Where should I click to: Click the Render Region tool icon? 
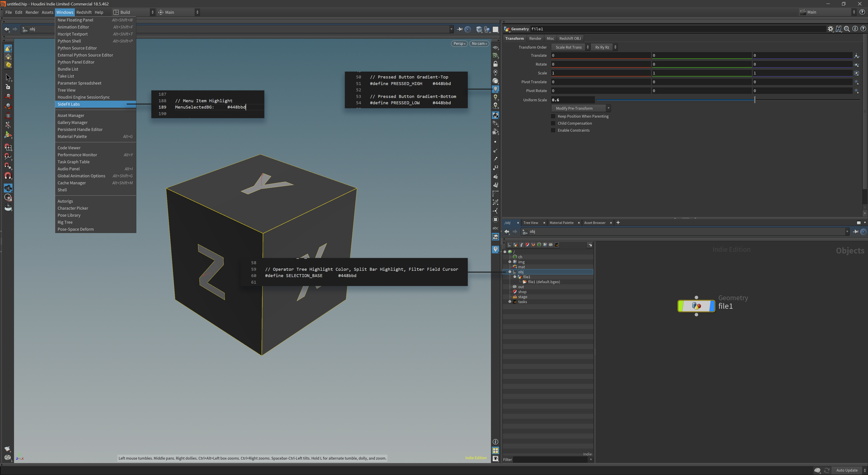pos(8,197)
